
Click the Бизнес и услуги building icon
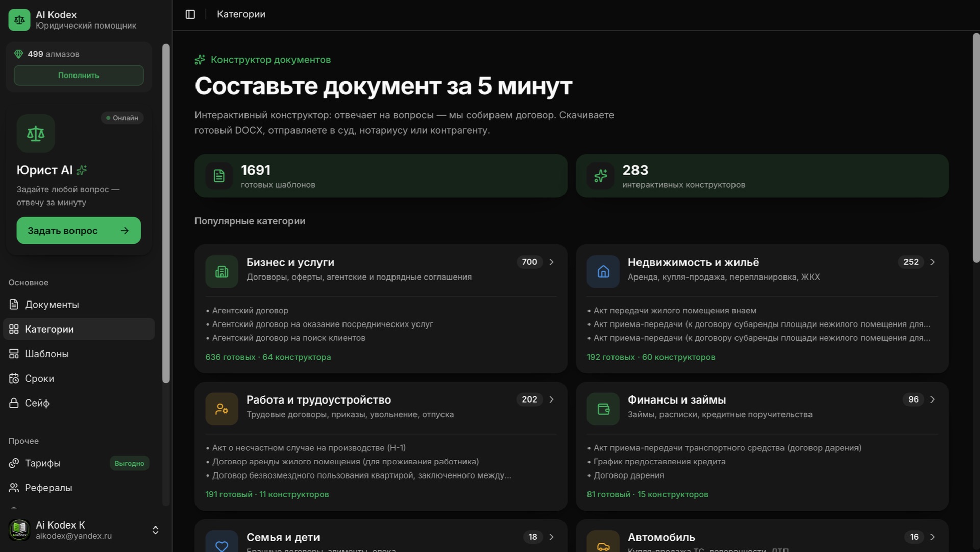coord(222,271)
